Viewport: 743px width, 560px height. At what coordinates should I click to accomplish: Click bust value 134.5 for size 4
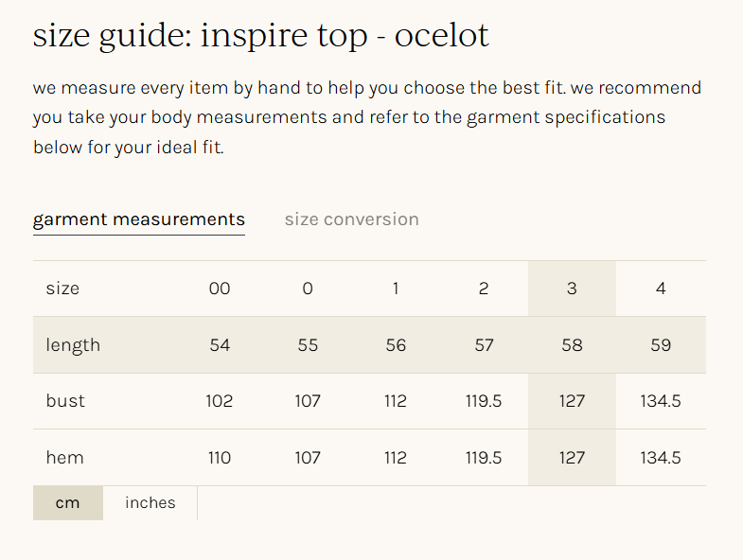(661, 401)
